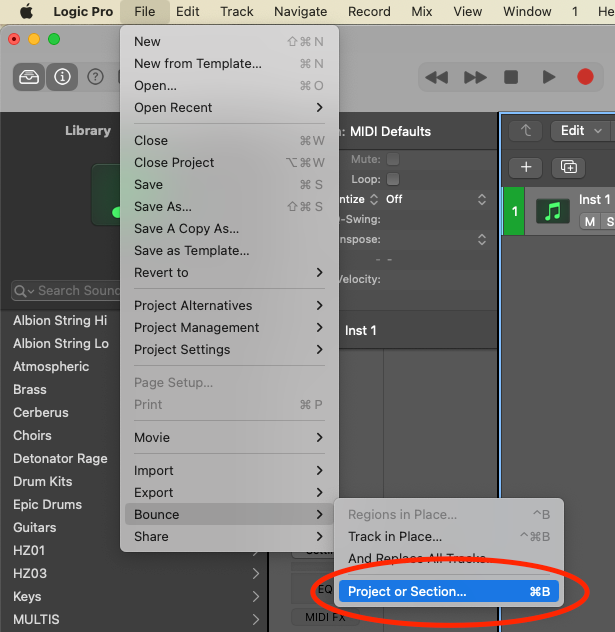Viewport: 615px width, 632px height.
Task: Expand the Export submenu
Action: point(229,493)
